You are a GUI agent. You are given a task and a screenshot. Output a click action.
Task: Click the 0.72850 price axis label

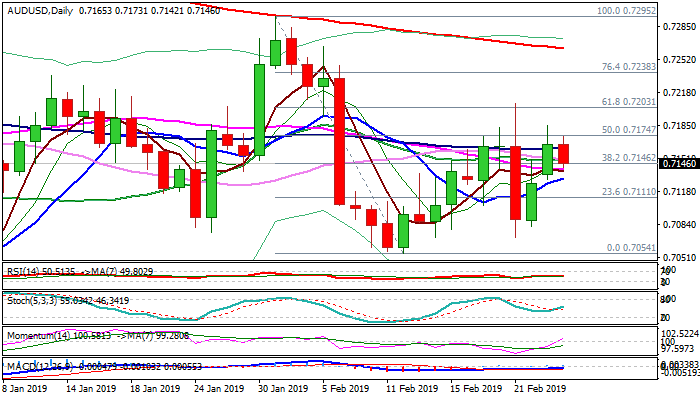coord(679,28)
